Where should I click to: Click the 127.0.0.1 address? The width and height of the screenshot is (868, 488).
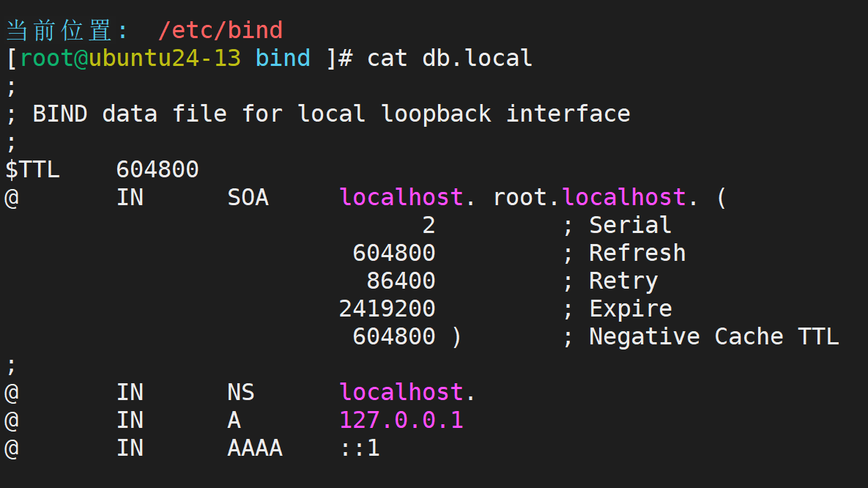pos(401,421)
